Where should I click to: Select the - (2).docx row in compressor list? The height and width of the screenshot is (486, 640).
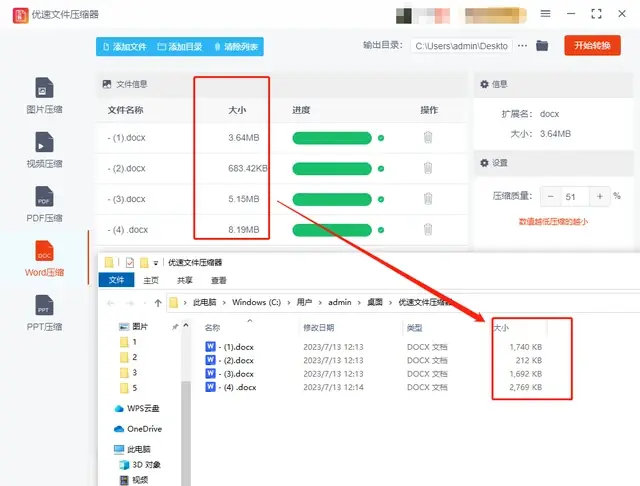[282, 169]
